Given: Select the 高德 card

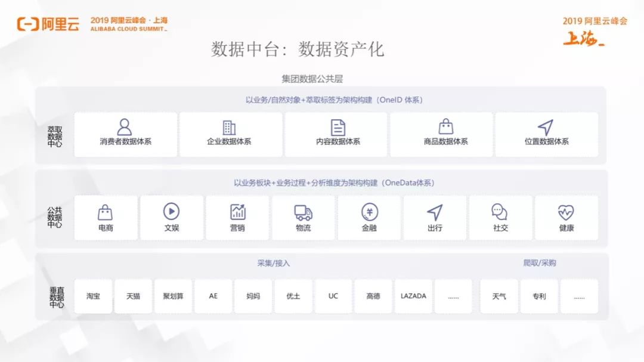Looking at the screenshot, I should 373,296.
